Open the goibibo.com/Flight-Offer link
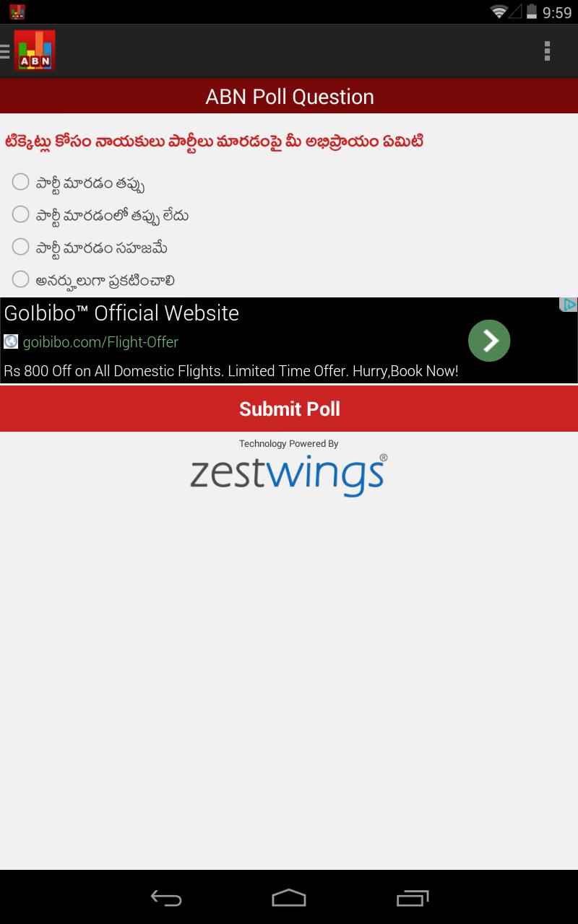578x924 pixels. [100, 342]
